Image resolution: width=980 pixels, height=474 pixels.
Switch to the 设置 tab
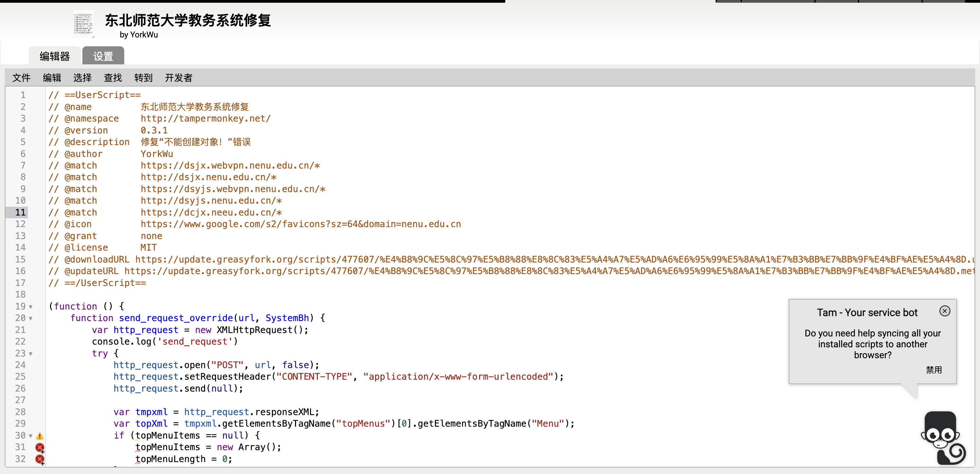tap(103, 56)
